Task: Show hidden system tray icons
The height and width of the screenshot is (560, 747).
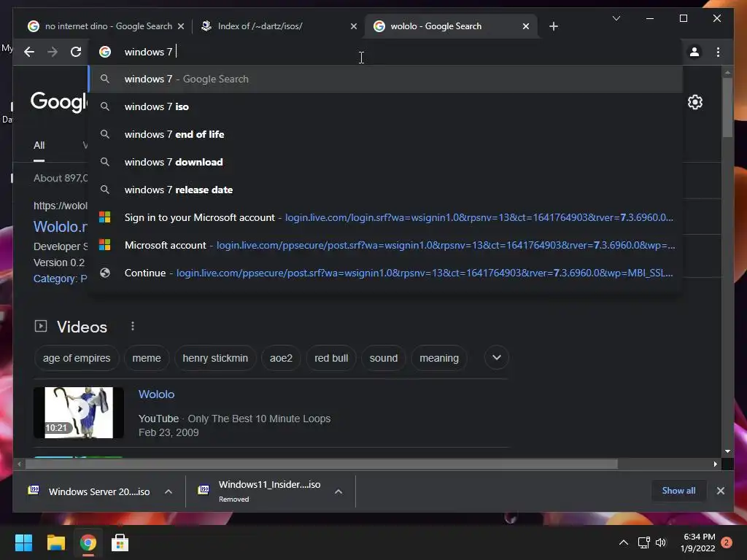Action: pyautogui.click(x=623, y=542)
